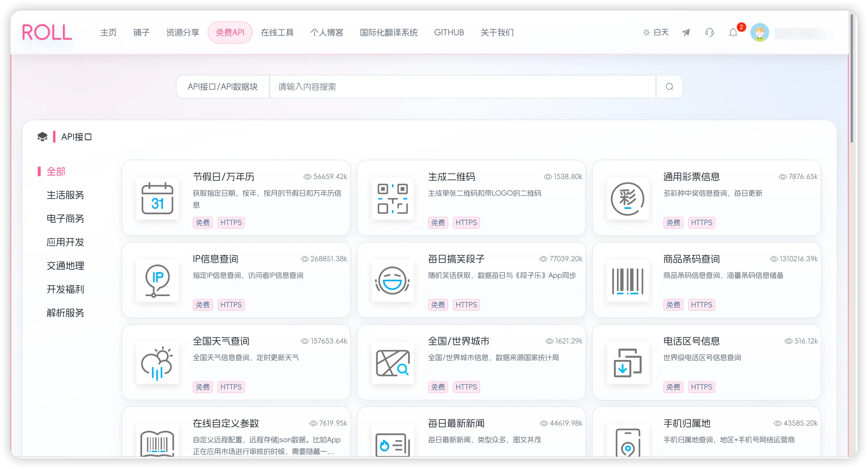
Task: Click the laughing face icon for 每日搞笑段子
Action: click(392, 280)
